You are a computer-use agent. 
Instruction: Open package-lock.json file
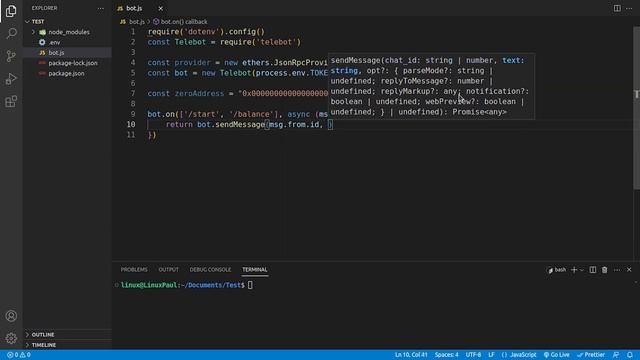point(67,63)
